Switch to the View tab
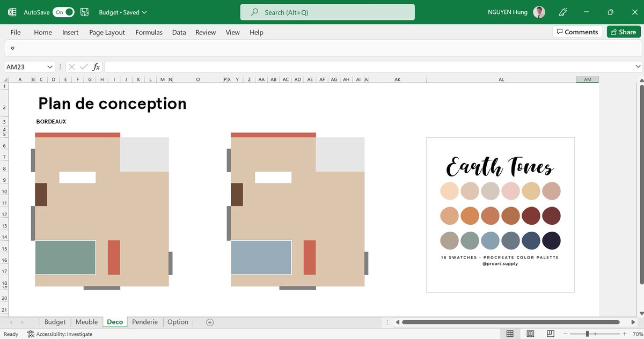This screenshot has width=644, height=339. pos(232,32)
